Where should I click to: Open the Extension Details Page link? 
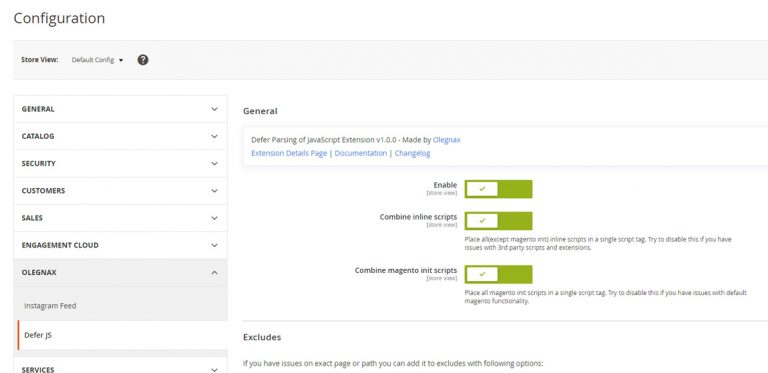(x=289, y=153)
